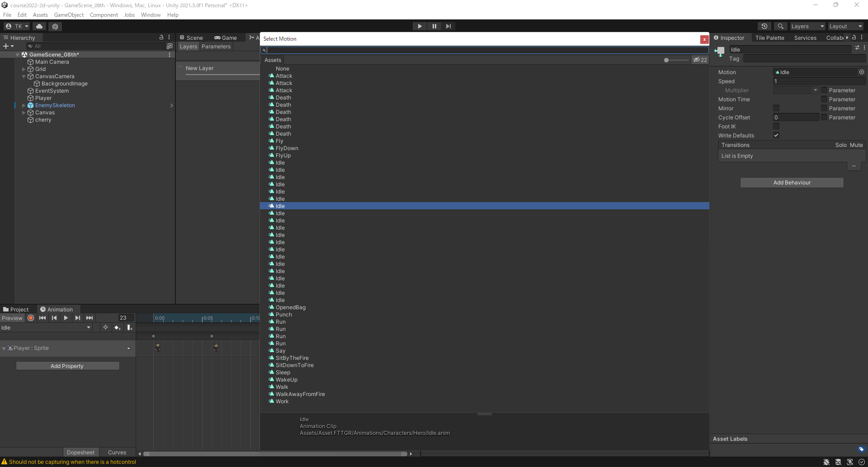Adjust the asset icon size slider
The image size is (868, 467).
pos(676,60)
